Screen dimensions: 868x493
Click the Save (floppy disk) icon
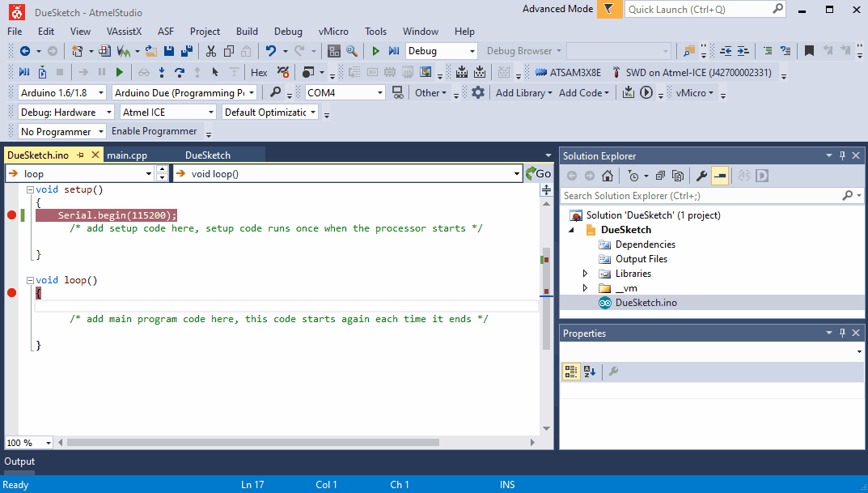(169, 51)
